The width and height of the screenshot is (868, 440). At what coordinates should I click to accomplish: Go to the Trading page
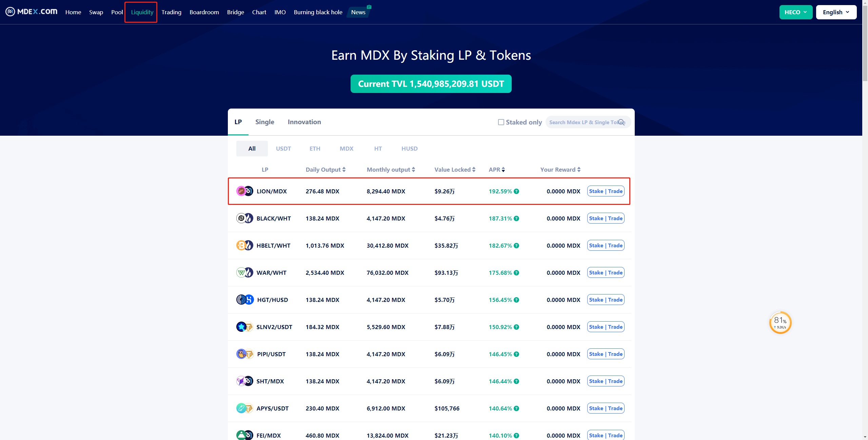(171, 12)
